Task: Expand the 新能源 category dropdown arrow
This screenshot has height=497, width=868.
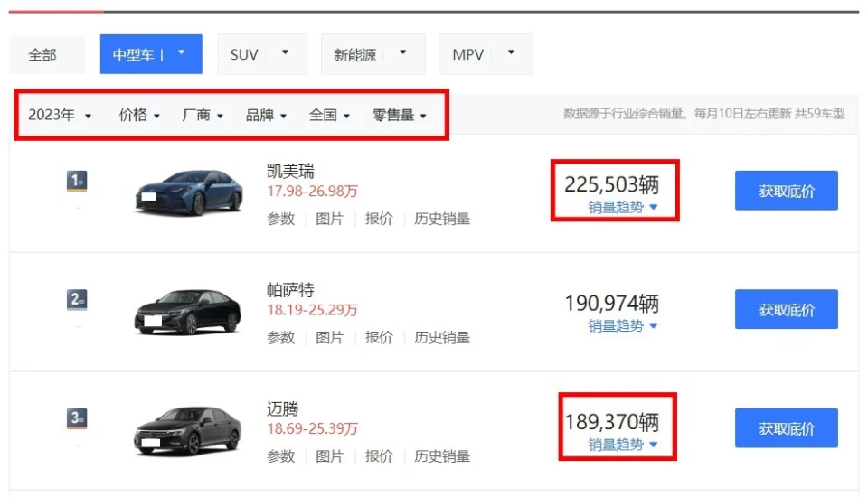Action: pyautogui.click(x=403, y=52)
